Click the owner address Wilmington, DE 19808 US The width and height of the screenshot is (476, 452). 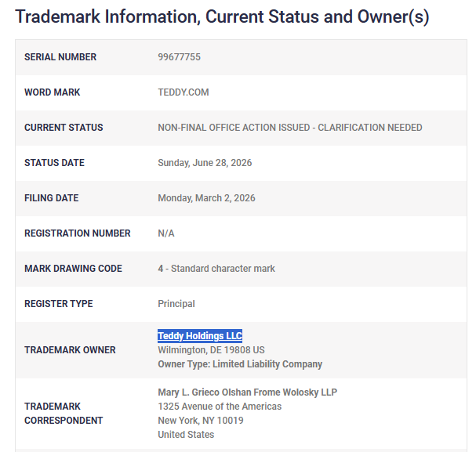211,350
